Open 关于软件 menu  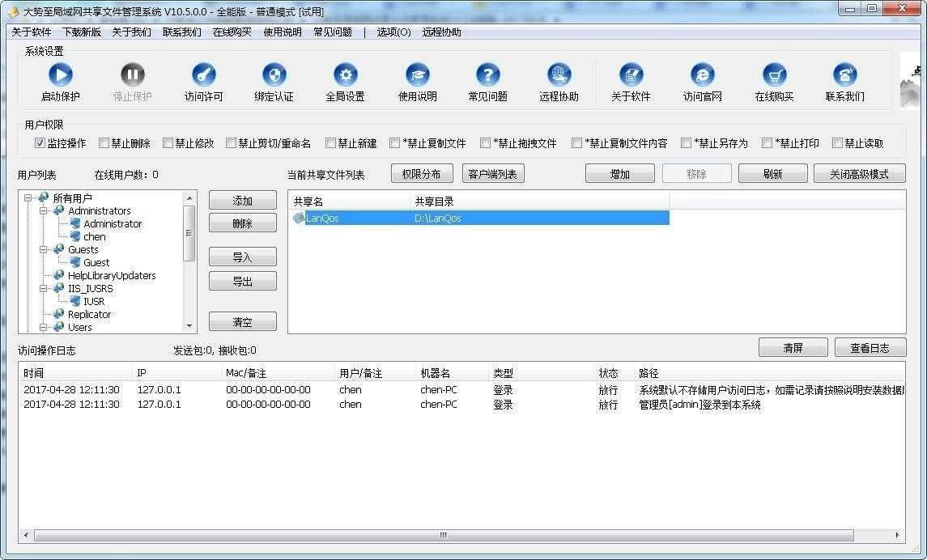pyautogui.click(x=32, y=32)
